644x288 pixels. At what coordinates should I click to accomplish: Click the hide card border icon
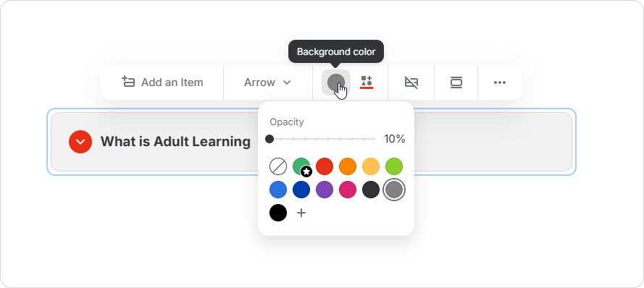(411, 82)
